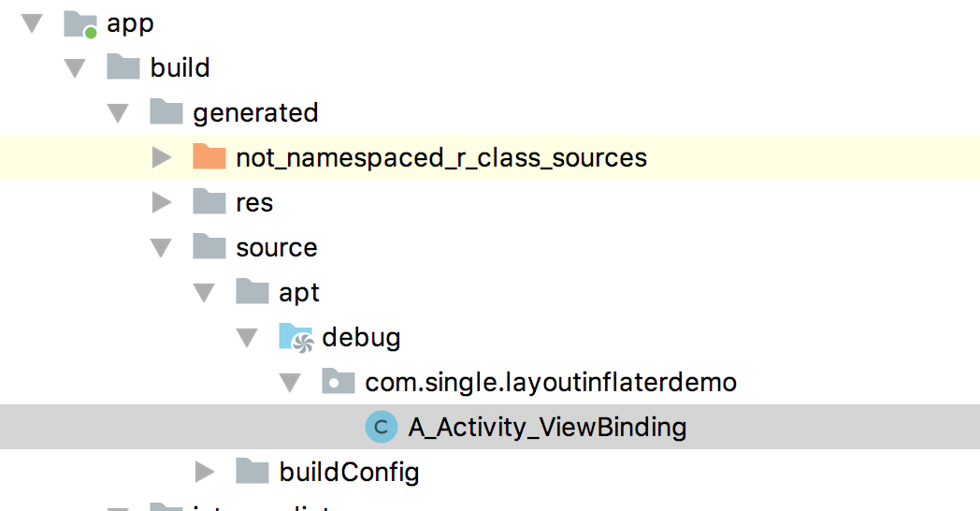Expand the not_namespaced_r_class_sources folder arrow
Viewport: 980px width, 511px height.
click(162, 157)
